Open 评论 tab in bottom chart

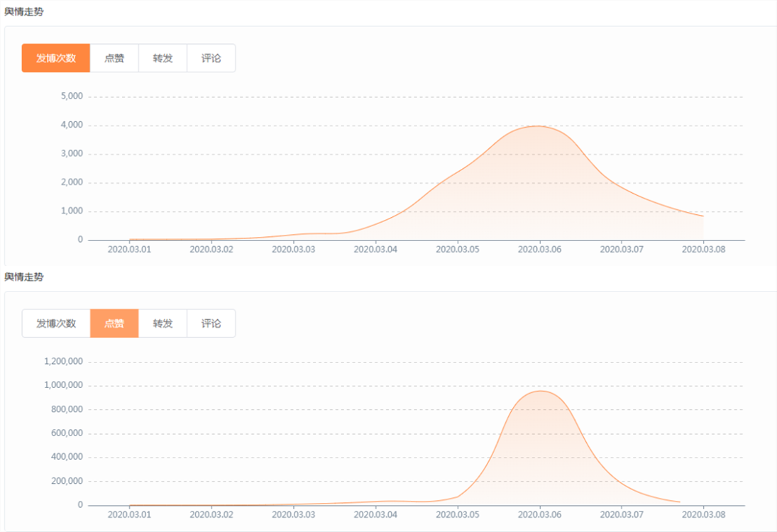coord(211,323)
